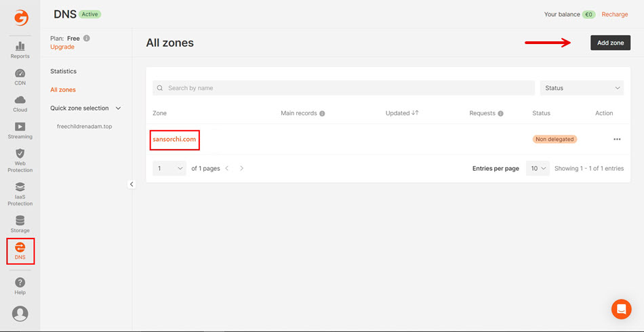Open the live chat bubble
The height and width of the screenshot is (332, 644).
620,309
